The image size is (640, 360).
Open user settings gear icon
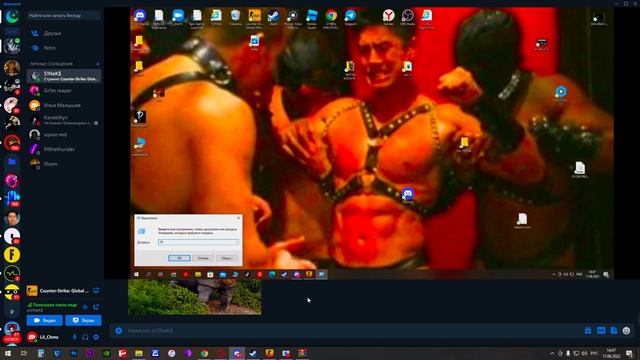pos(96,337)
